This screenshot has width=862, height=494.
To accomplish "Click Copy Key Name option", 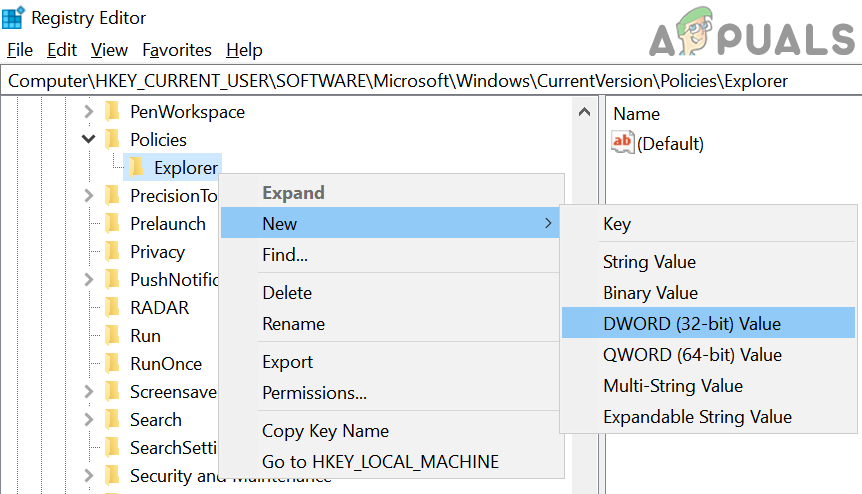I will [325, 431].
